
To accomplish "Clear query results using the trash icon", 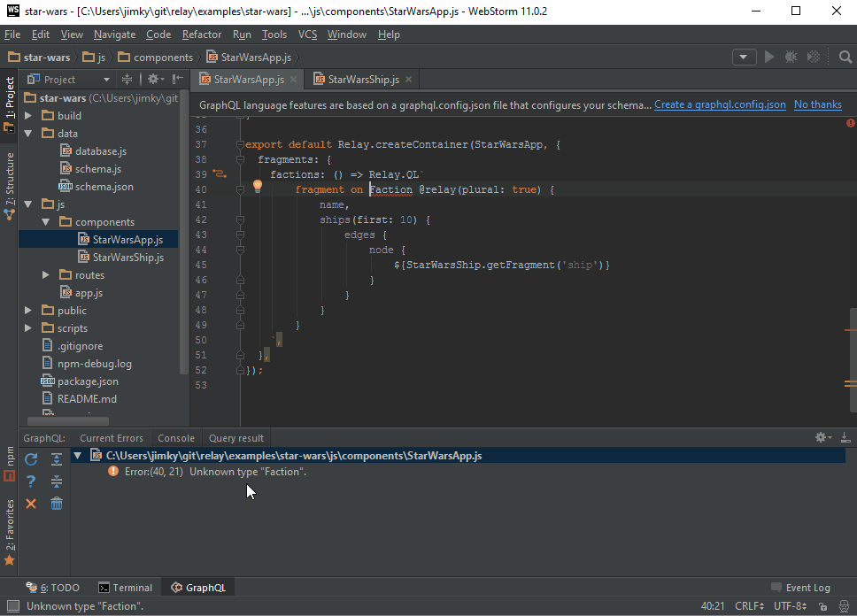I will pos(57,503).
